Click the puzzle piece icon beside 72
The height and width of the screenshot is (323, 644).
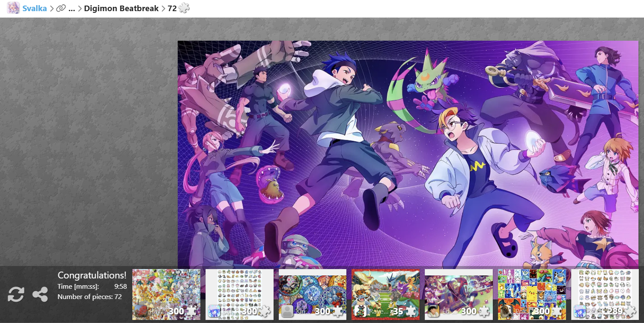pos(184,8)
